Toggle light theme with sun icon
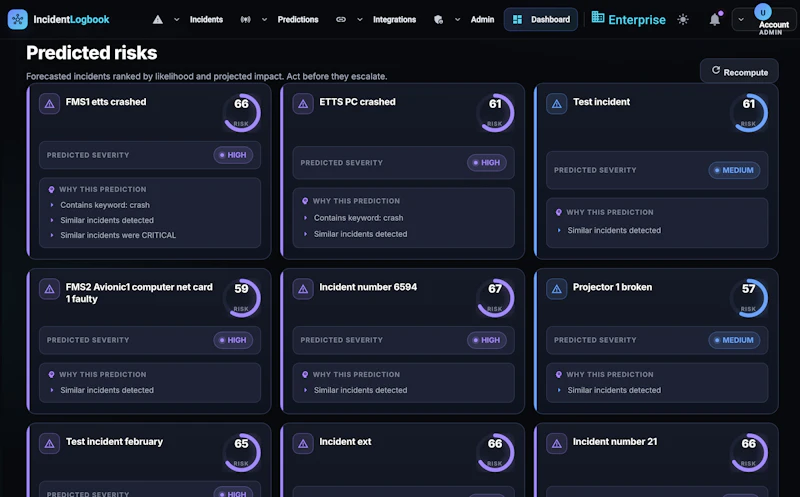800x497 pixels. click(683, 19)
